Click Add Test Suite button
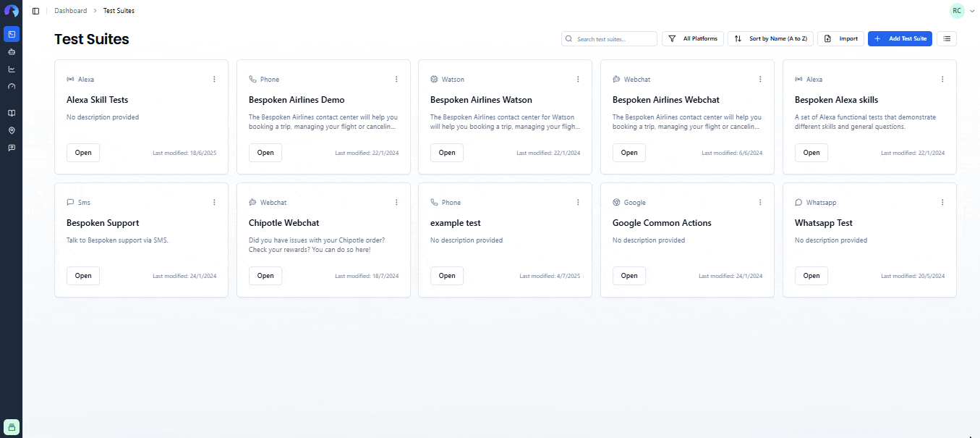Viewport: 980px width, 438px height. (900, 39)
